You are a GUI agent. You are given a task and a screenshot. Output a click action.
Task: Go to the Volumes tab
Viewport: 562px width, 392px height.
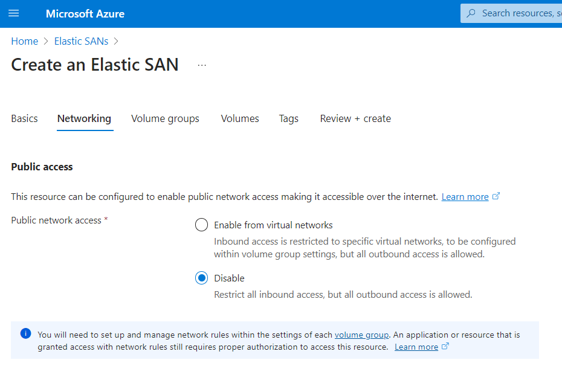click(240, 118)
